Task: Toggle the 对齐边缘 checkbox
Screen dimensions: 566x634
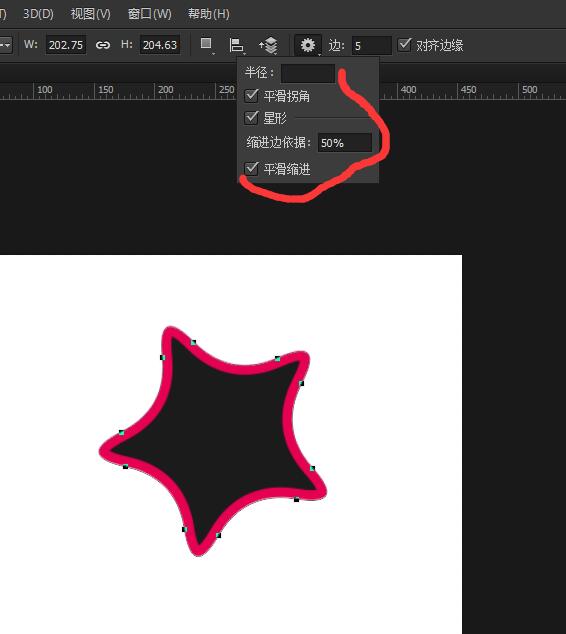Action: (404, 44)
